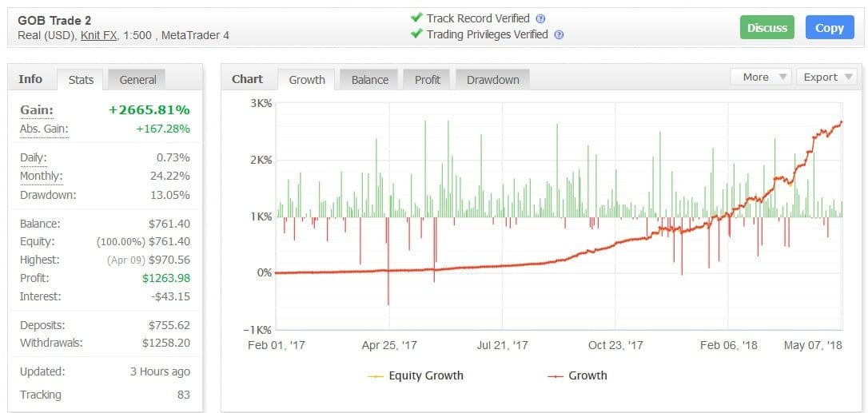This screenshot has width=868, height=413.
Task: Switch to the Profit chart tab
Action: tap(428, 80)
